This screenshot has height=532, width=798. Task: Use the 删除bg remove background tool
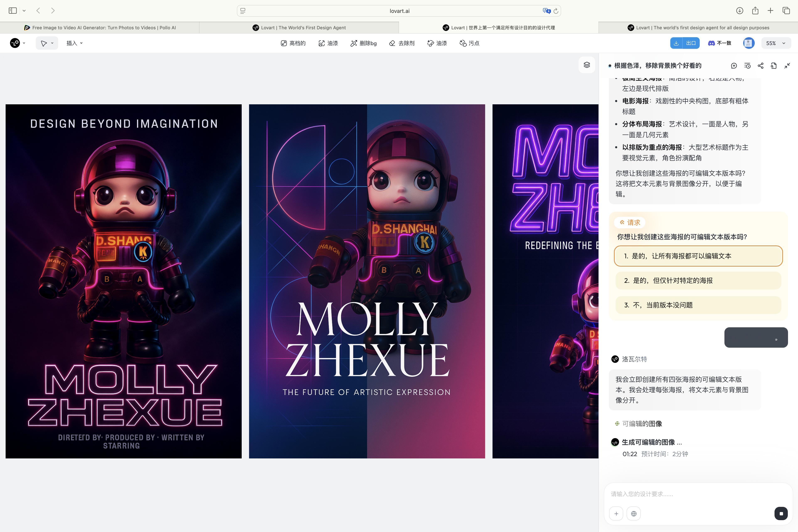(x=363, y=43)
